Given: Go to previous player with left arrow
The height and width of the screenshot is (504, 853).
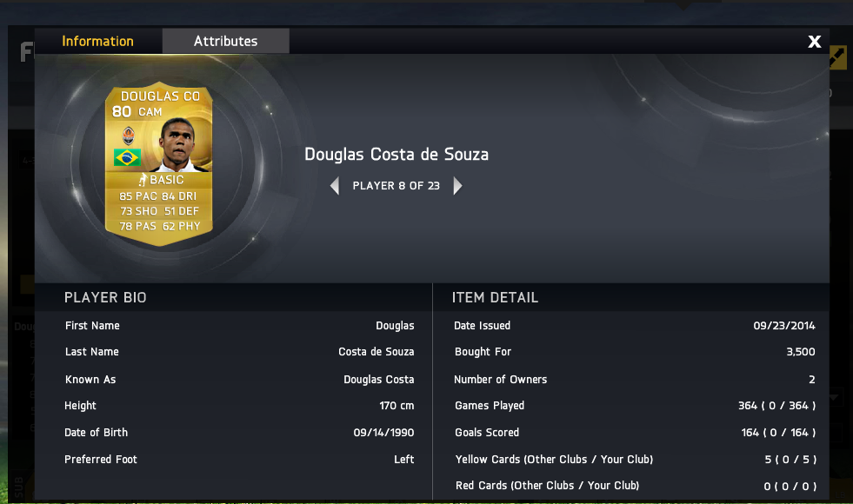Looking at the screenshot, I should point(335,186).
